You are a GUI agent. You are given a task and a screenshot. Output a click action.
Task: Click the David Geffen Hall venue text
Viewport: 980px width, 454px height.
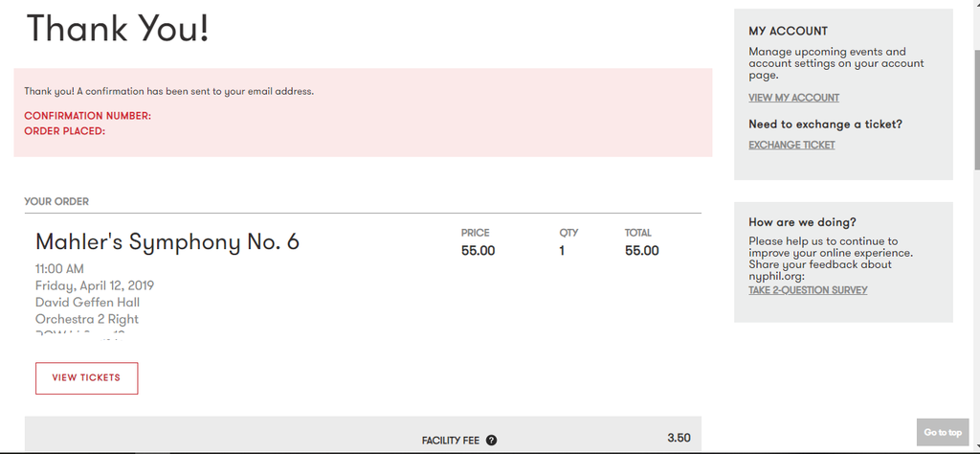(x=87, y=303)
